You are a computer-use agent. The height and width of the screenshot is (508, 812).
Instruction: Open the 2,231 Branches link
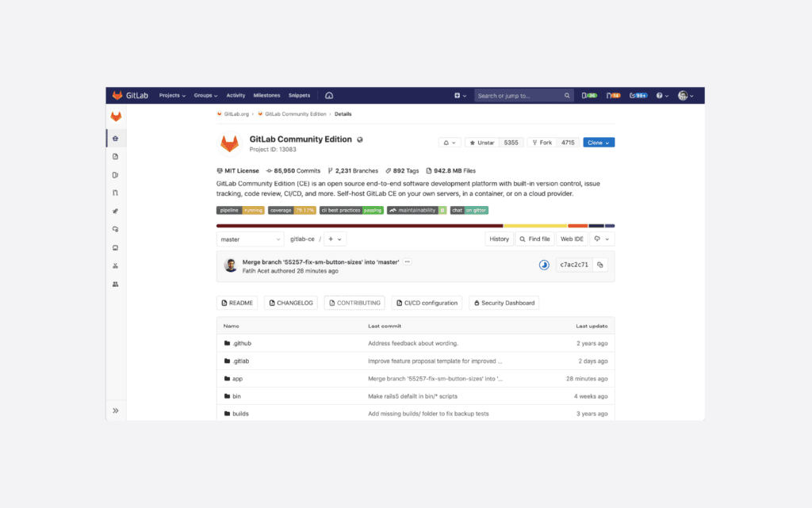pyautogui.click(x=353, y=170)
